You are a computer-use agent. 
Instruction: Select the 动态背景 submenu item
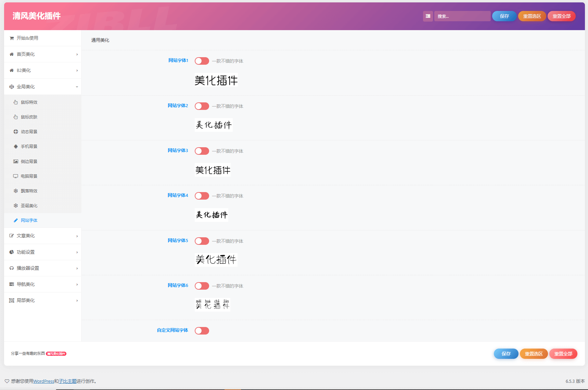tap(42, 132)
